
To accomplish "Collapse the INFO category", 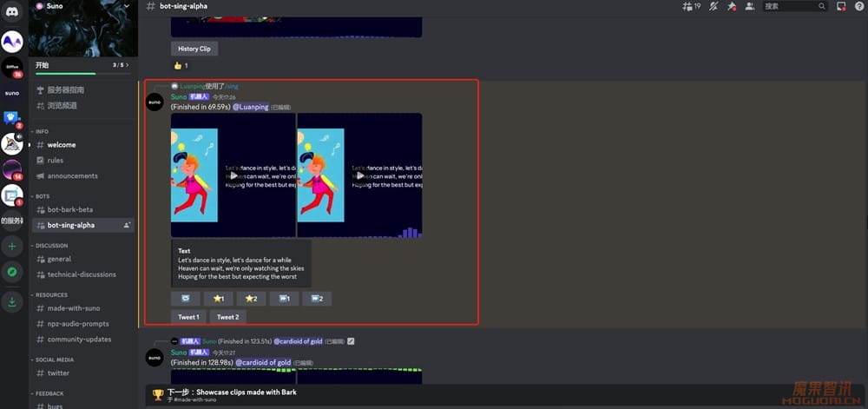I will 42,132.
